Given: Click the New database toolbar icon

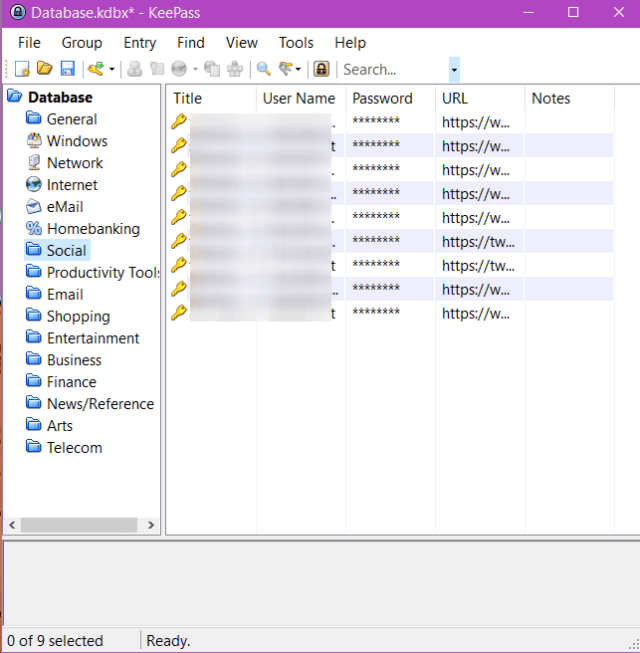Looking at the screenshot, I should 22,69.
